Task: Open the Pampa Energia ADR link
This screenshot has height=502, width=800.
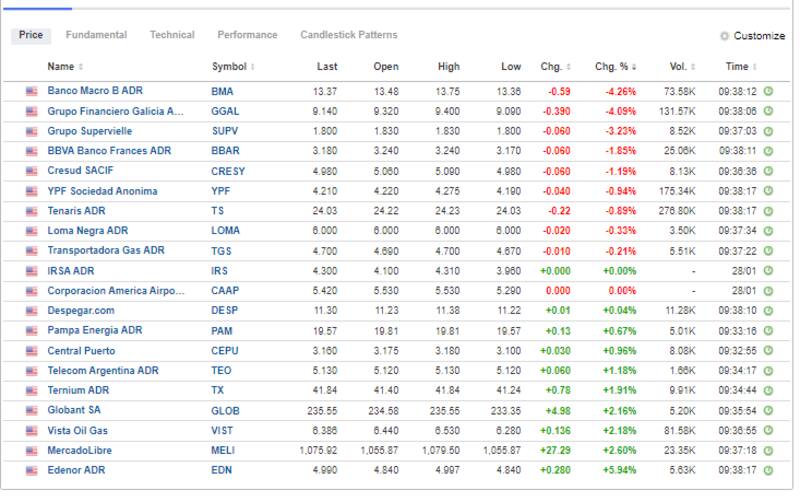Action: (x=95, y=331)
